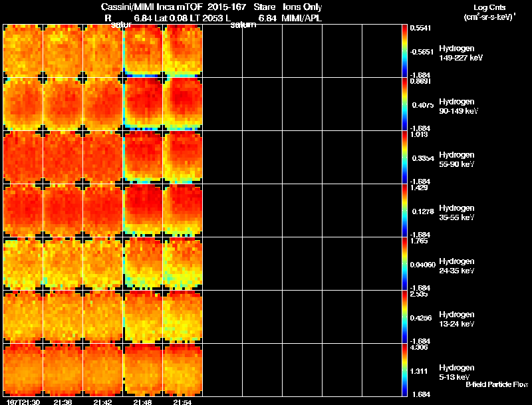Click the color bar next to Hydrogen 55-90 keV

tap(406, 158)
